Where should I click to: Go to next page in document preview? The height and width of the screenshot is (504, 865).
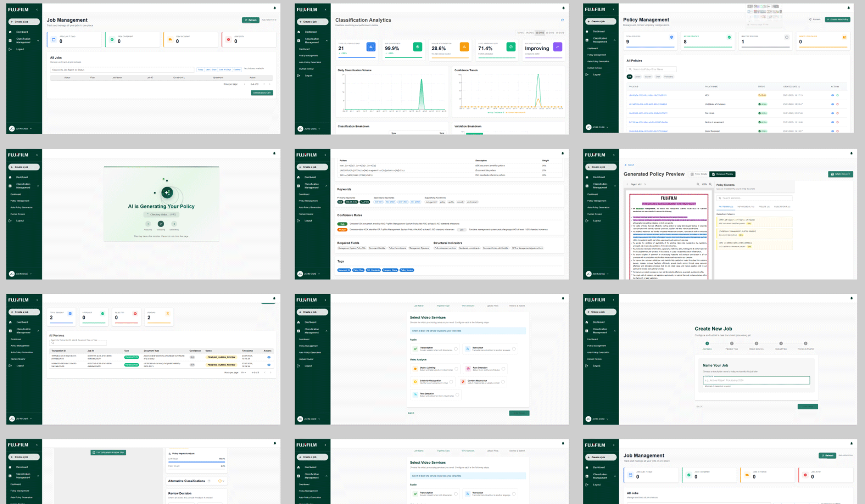645,184
